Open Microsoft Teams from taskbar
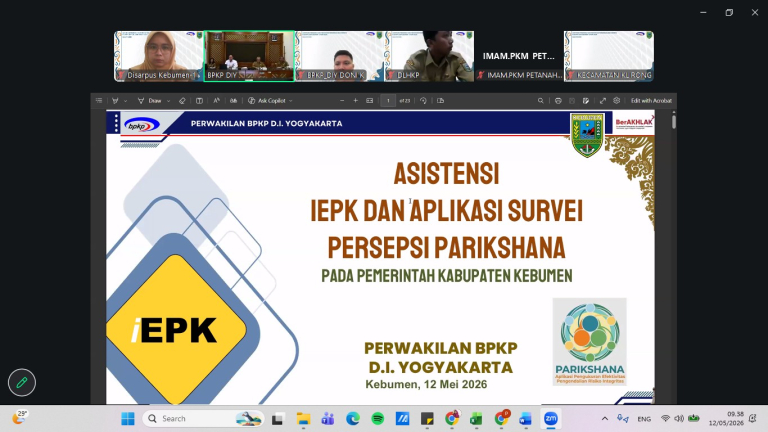768x432 pixels. pos(328,419)
